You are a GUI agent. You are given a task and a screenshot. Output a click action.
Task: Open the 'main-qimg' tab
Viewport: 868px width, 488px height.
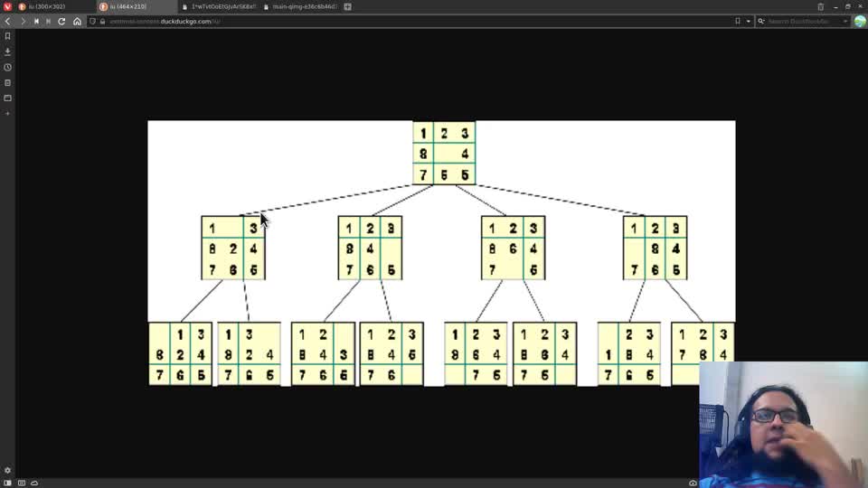tap(300, 6)
